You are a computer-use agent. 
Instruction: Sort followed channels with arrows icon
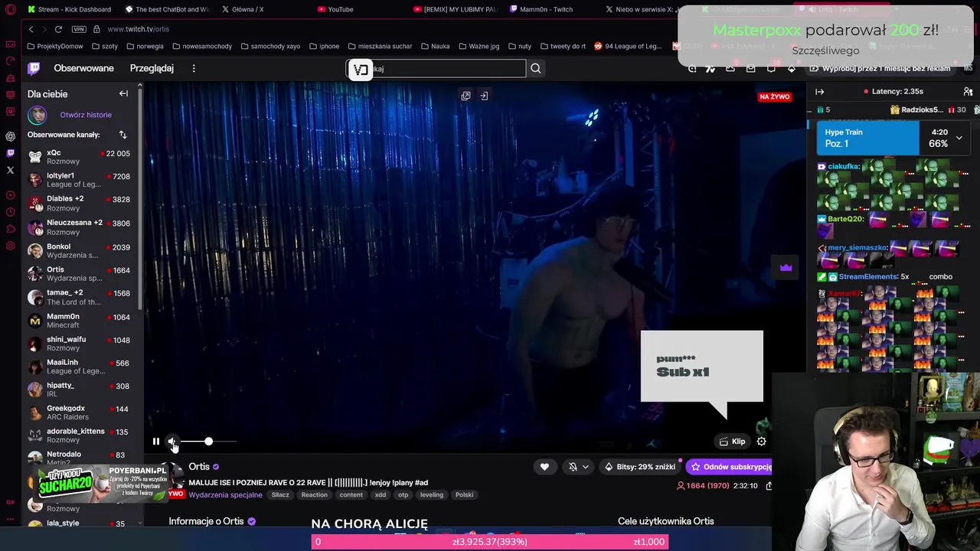[x=122, y=135]
